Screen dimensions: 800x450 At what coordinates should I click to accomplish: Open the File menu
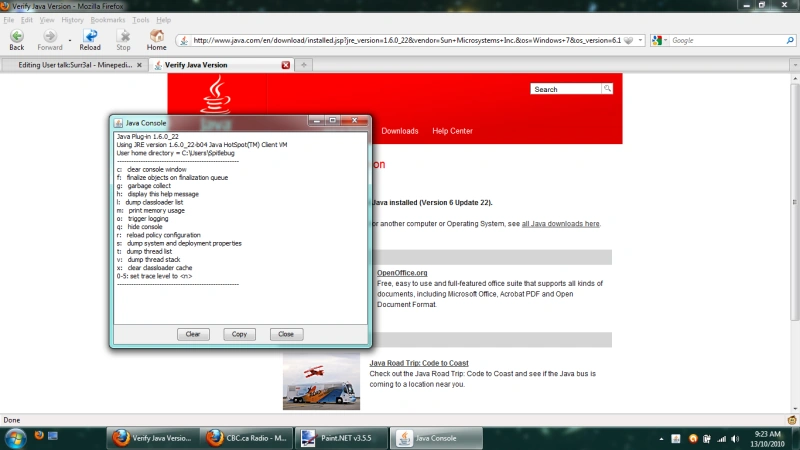pos(9,20)
